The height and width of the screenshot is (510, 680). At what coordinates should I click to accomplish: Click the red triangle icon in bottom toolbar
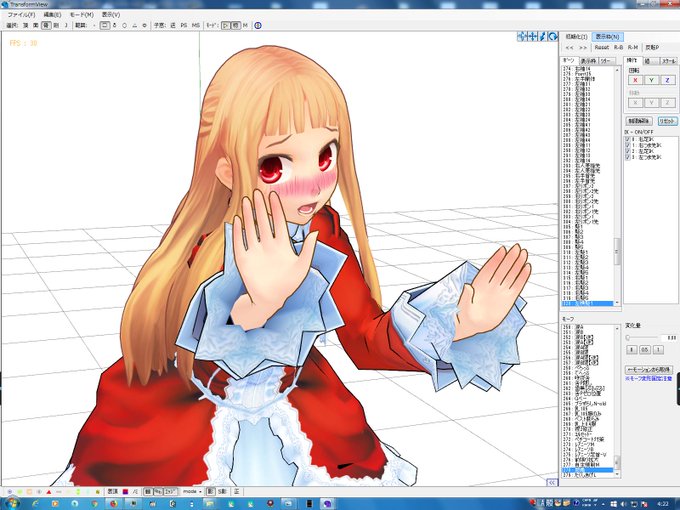tap(49, 492)
